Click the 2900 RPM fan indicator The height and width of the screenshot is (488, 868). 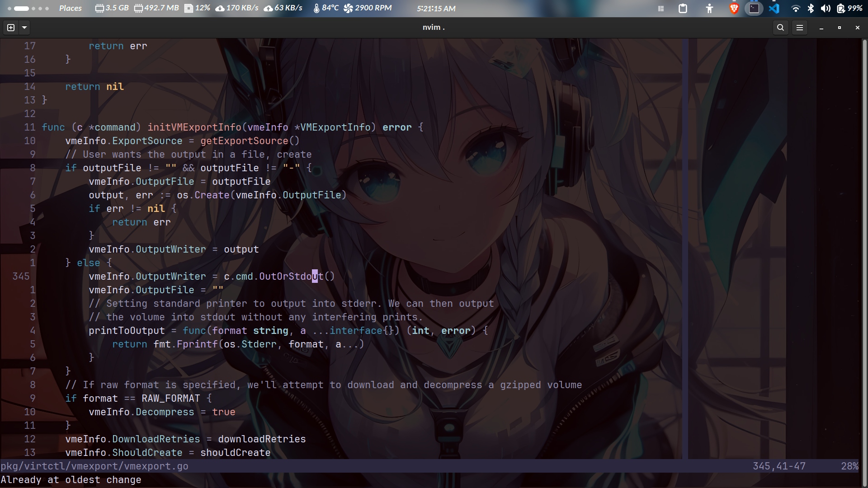368,8
